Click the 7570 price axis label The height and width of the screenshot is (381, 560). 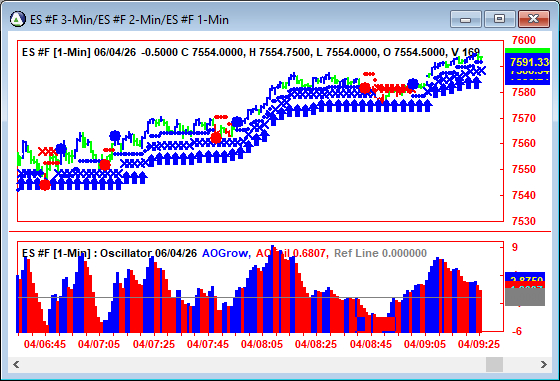524,118
